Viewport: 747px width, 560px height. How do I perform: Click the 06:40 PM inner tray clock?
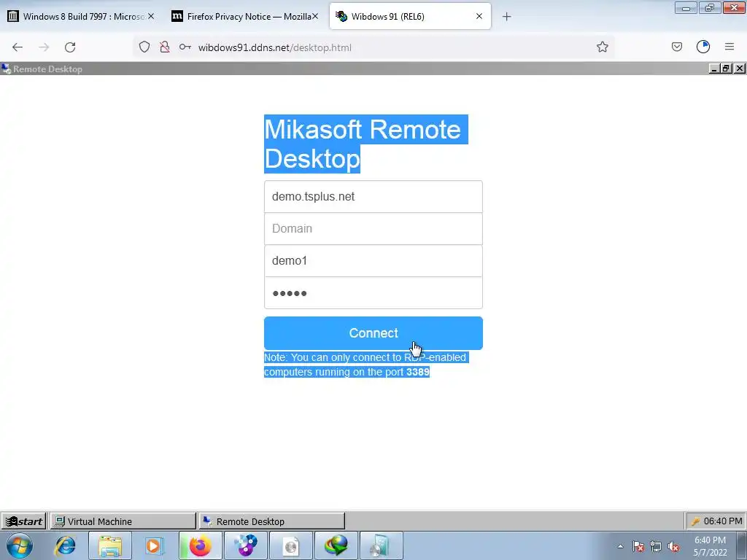(x=723, y=521)
